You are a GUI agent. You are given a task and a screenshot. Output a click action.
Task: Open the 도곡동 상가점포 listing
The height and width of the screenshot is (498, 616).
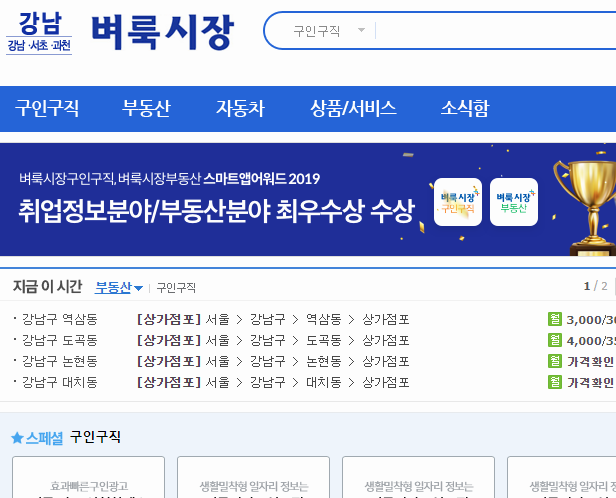(x=273, y=341)
